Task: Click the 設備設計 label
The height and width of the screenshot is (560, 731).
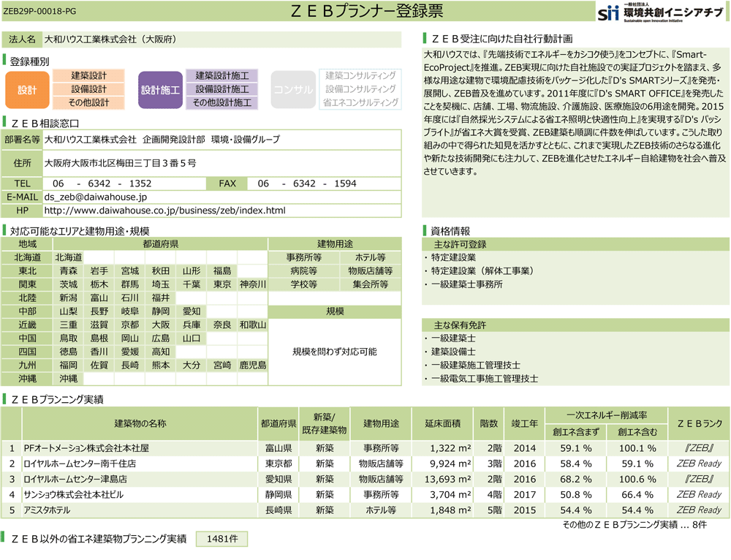Action: click(88, 89)
